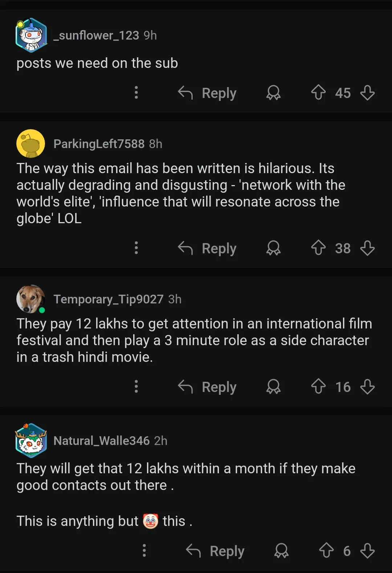The image size is (392, 573).
Task: Upvote Temporary_Tip9027's comment
Action: point(318,386)
